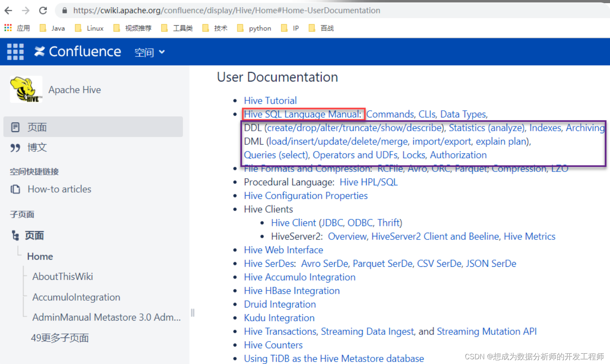610x364 pixels.
Task: Open Hive HPL/SQL link
Action: point(369,182)
